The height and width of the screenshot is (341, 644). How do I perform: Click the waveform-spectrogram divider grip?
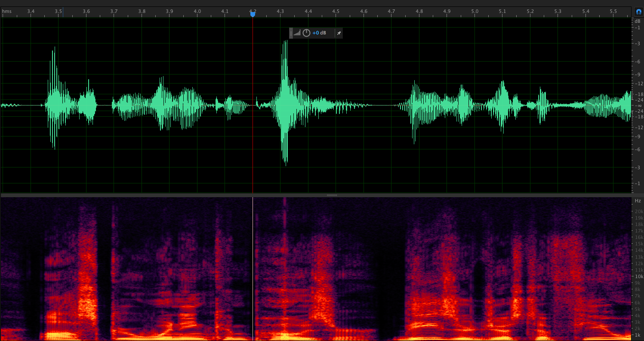pos(332,195)
